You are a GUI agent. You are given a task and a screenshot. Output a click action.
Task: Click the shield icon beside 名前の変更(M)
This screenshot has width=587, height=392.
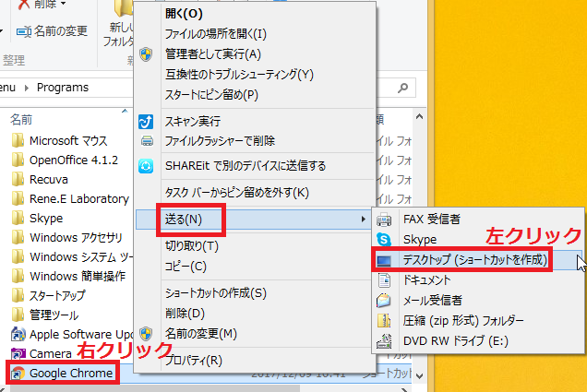(146, 333)
